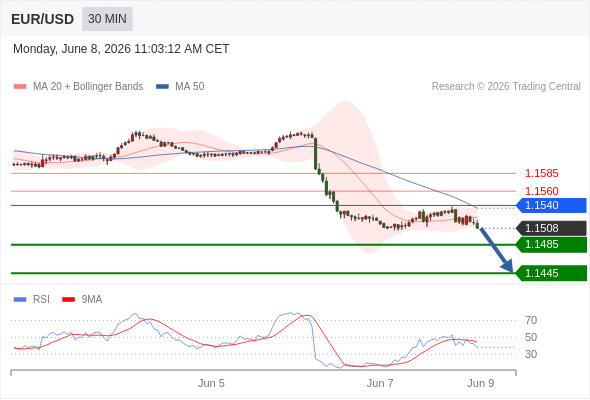Open the Trading Central research copyright link
The width and height of the screenshot is (590, 400).
click(x=506, y=87)
